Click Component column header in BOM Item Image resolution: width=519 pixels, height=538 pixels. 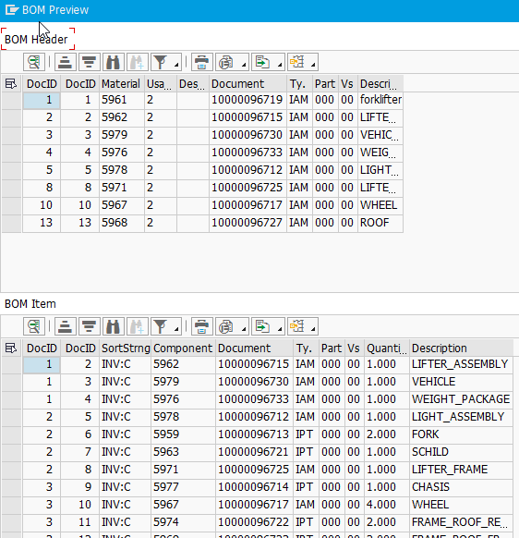tap(183, 348)
